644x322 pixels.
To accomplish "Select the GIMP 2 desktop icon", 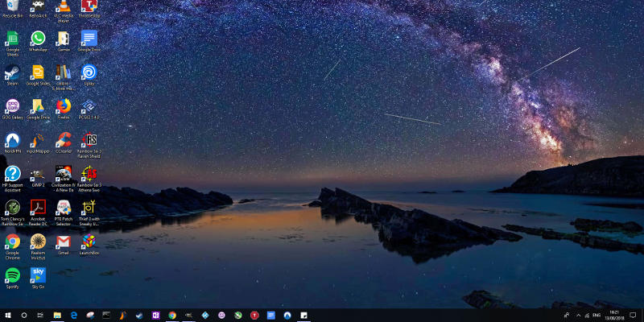I will [38, 176].
